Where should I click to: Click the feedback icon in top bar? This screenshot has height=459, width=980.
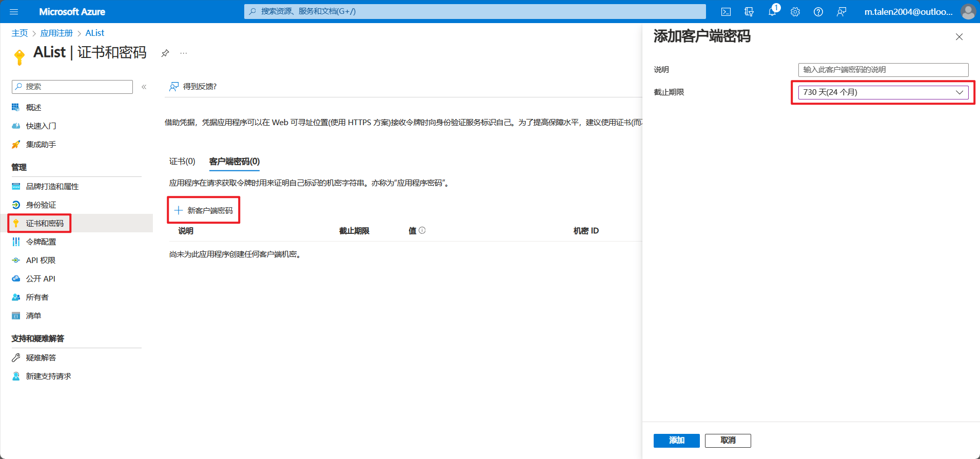pyautogui.click(x=841, y=12)
